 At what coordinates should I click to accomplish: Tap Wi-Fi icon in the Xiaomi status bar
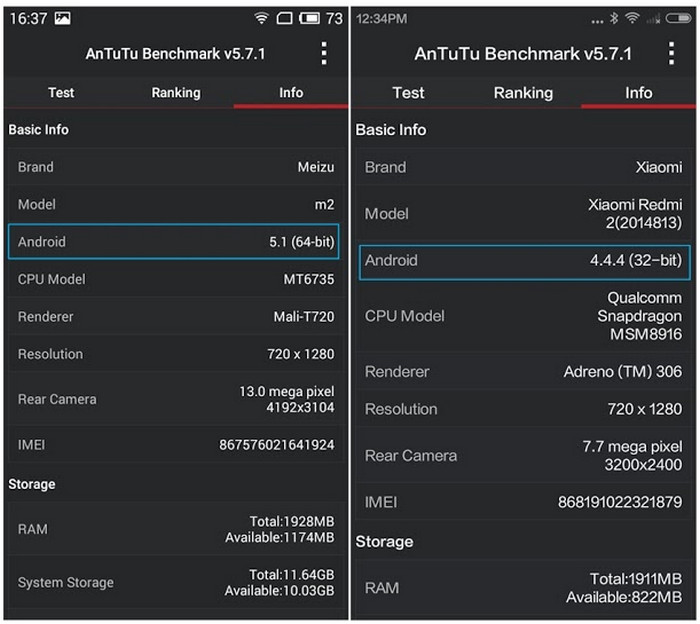point(632,18)
